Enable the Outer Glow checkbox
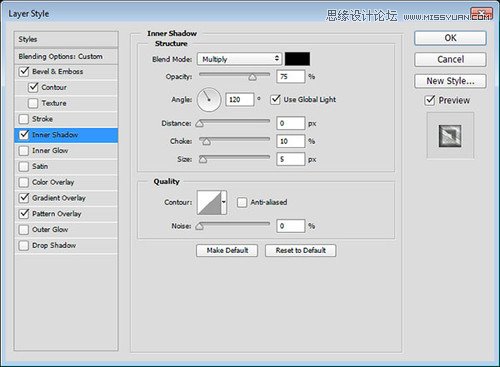Image resolution: width=500 pixels, height=367 pixels. 24,230
